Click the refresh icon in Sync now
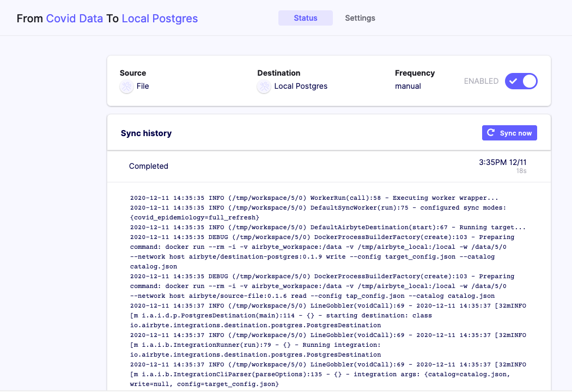 (491, 133)
